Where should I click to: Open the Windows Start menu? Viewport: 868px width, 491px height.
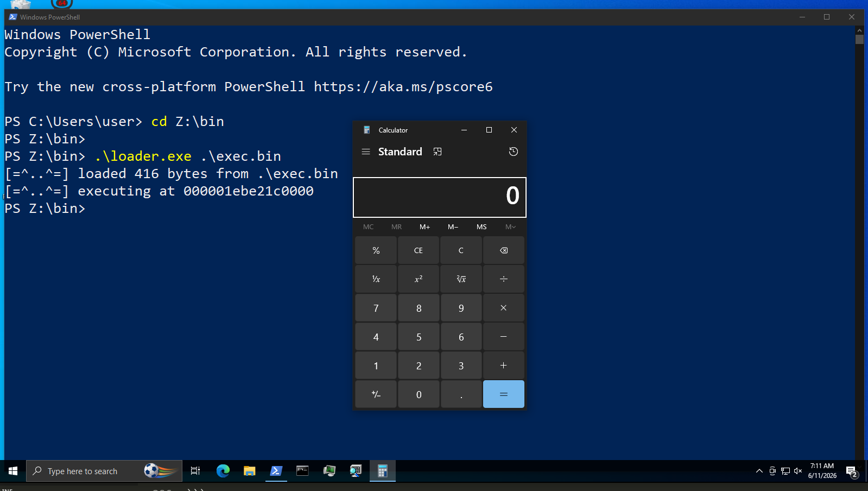13,471
